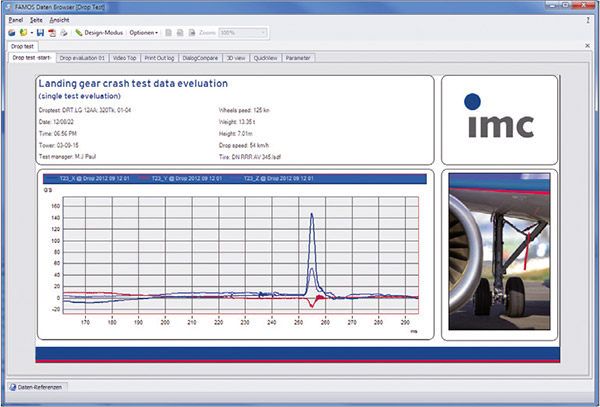Open the Optionen dropdown menu
This screenshot has width=600, height=407.
click(x=143, y=32)
